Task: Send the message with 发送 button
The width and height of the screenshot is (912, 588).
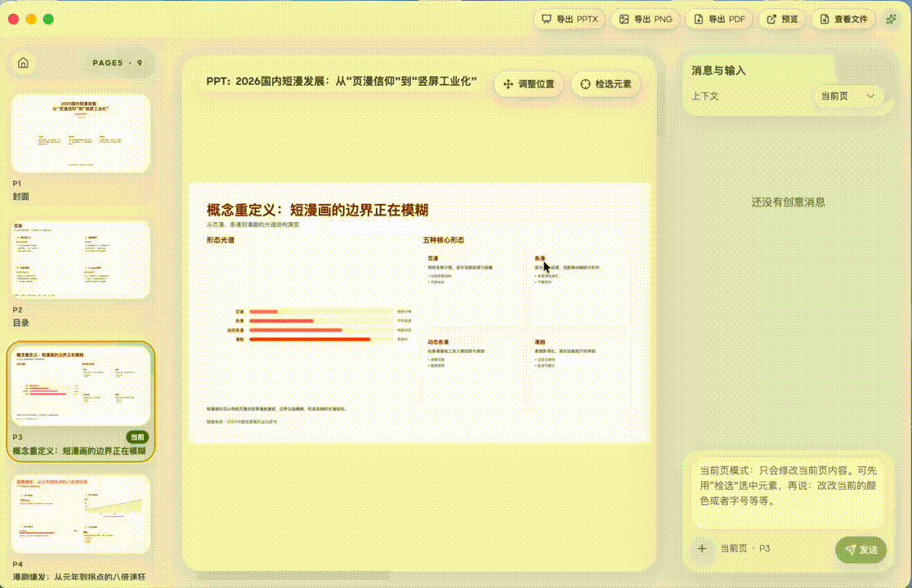Action: 861,550
